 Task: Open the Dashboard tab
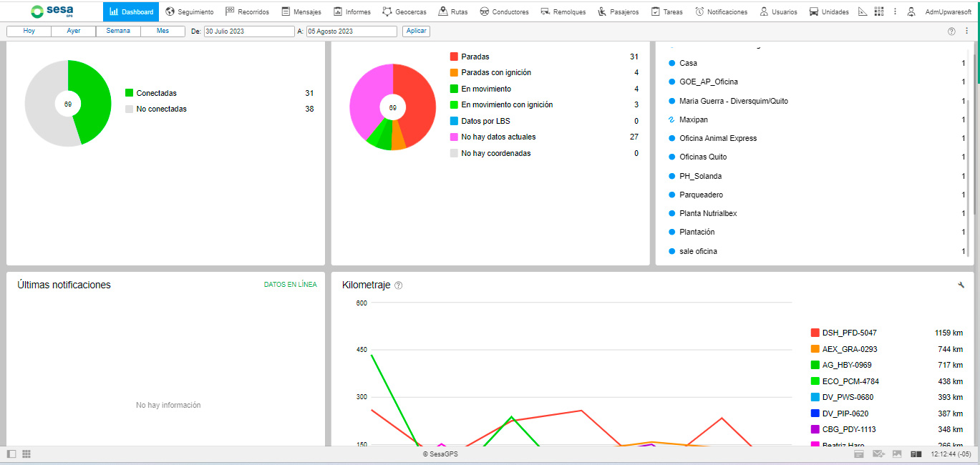131,11
